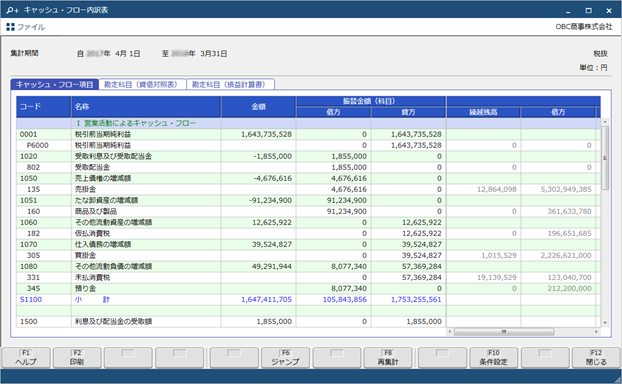Screen dimensions: 622x384
Task: Click amount -91,234,900 cell
Action: [x=270, y=200]
